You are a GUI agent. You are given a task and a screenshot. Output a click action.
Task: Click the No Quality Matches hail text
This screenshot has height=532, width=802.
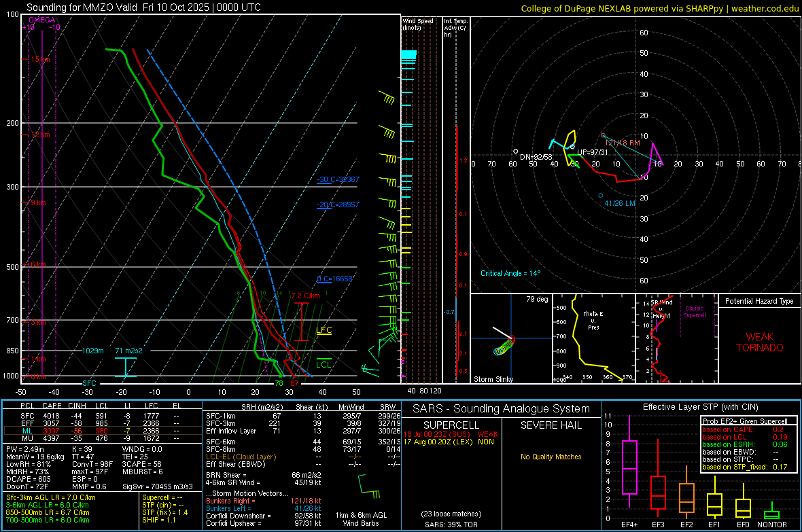point(551,457)
